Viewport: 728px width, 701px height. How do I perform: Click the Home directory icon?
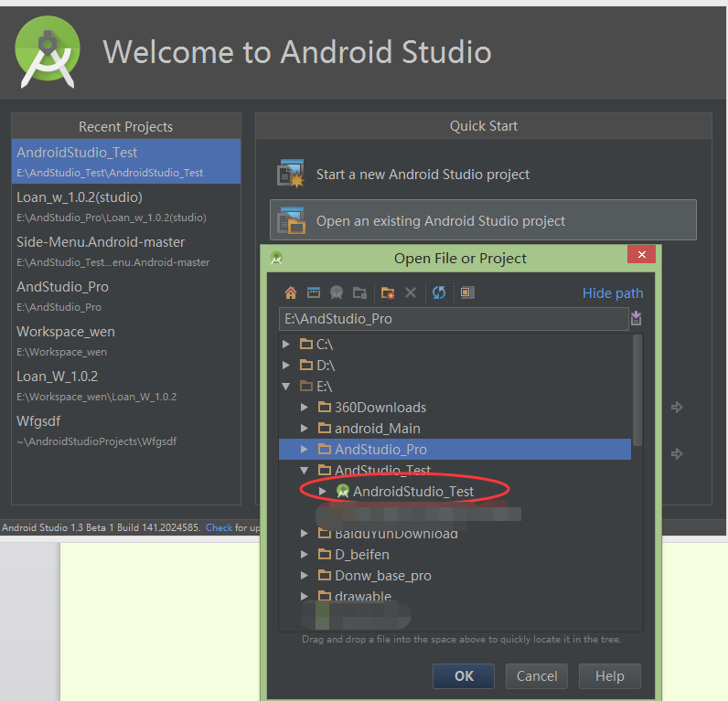(291, 292)
